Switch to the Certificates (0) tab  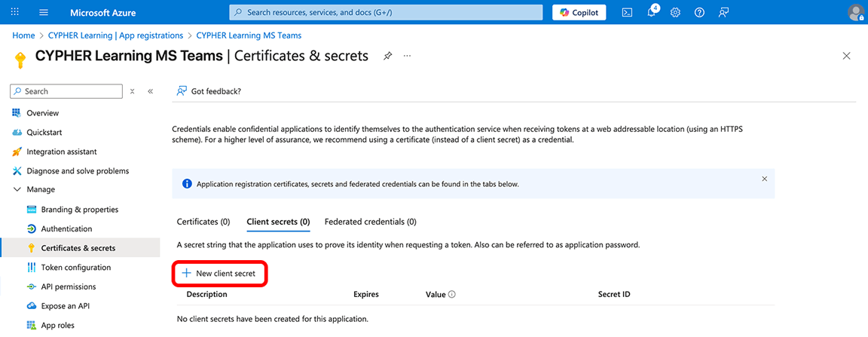pyautogui.click(x=203, y=222)
